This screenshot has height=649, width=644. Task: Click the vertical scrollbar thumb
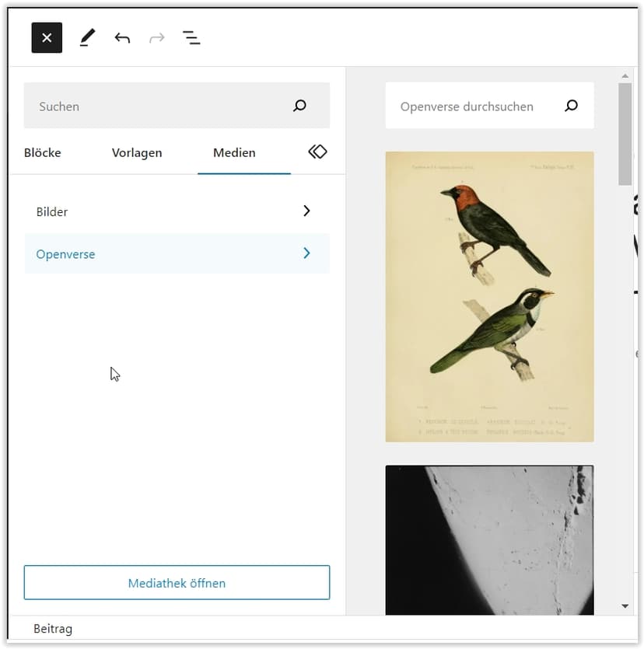(625, 134)
